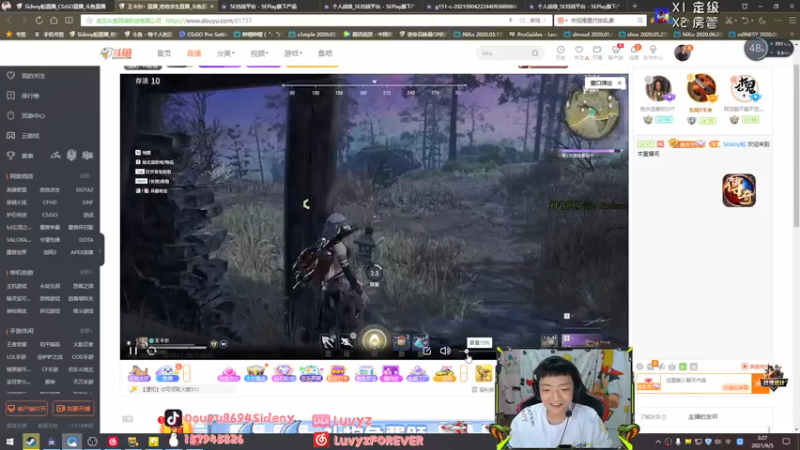Show all 单机热游 categories via 全部

coord(85,272)
